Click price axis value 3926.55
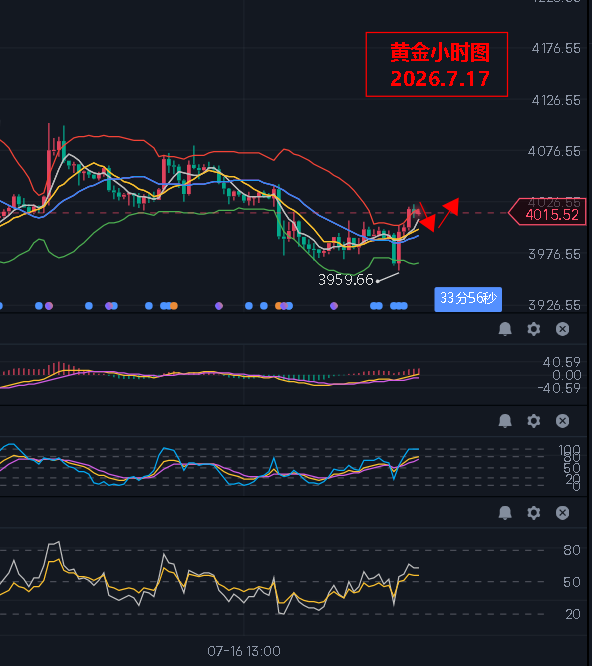 (x=554, y=305)
